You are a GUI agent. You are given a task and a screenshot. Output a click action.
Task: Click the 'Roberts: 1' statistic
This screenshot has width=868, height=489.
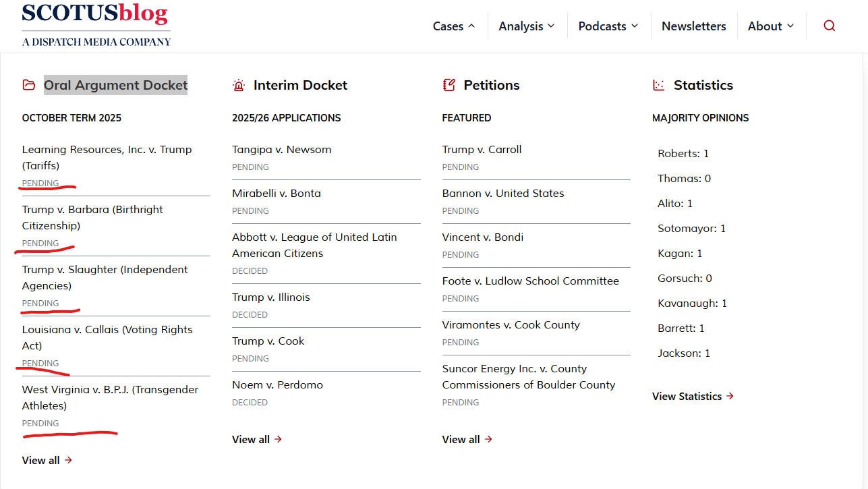coord(683,153)
